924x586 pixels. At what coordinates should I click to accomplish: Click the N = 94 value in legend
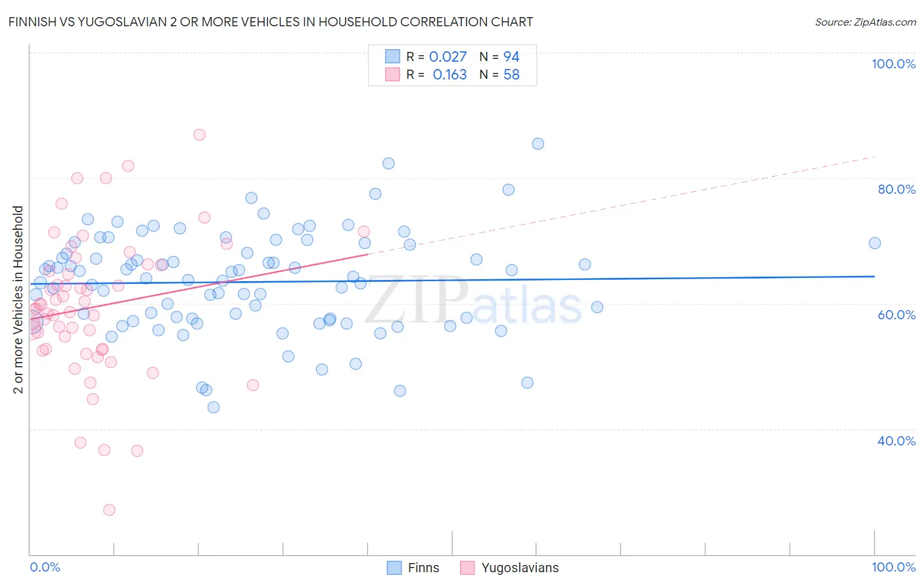pos(499,56)
